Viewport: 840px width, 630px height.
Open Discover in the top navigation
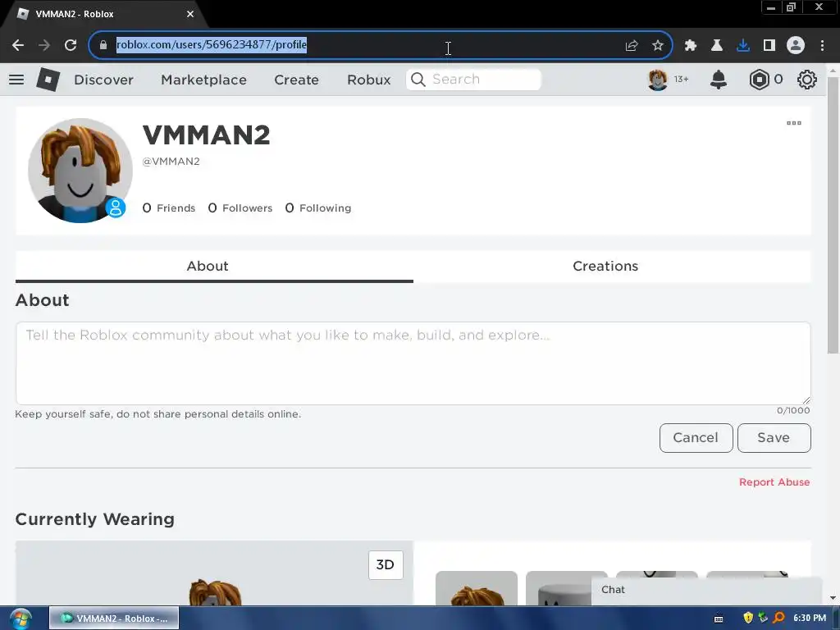103,80
